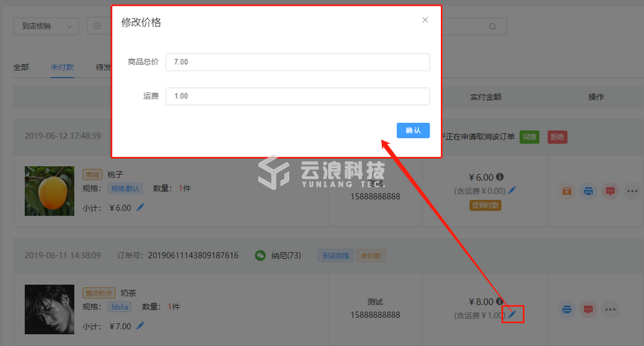Click the info icon beside ¥6.00

tap(500, 177)
